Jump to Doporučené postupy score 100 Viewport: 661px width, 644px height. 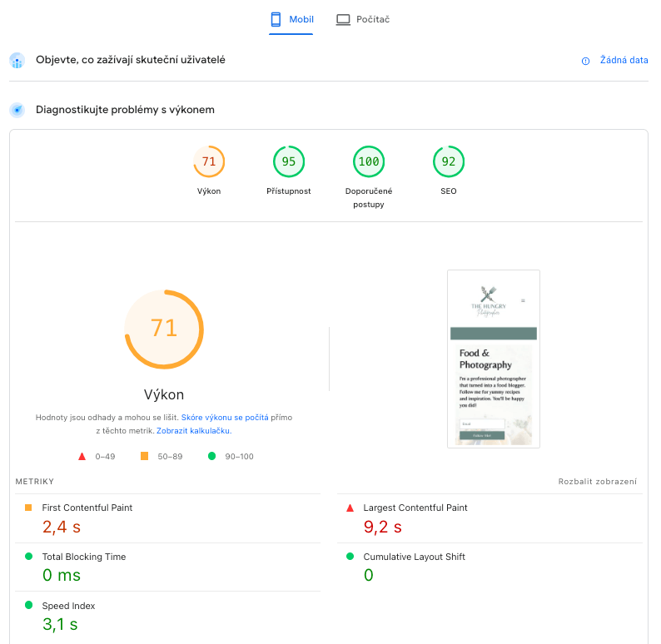[369, 161]
